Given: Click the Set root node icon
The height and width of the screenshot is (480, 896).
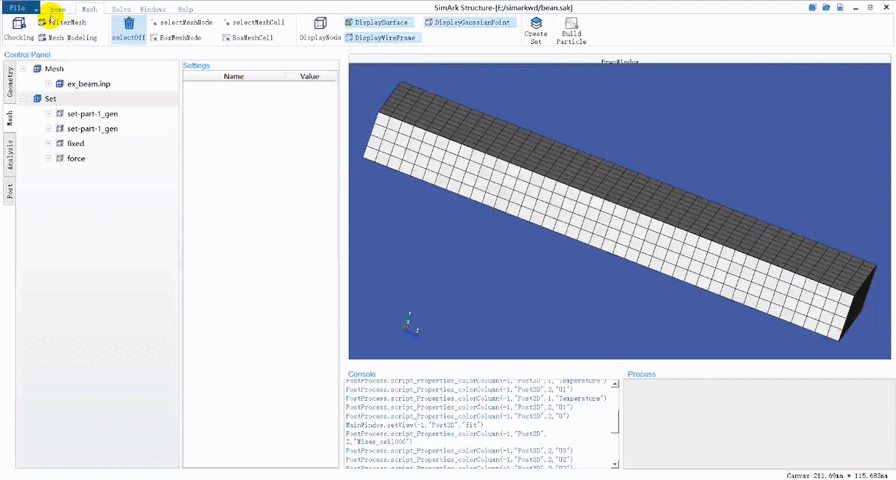Looking at the screenshot, I should 37,98.
